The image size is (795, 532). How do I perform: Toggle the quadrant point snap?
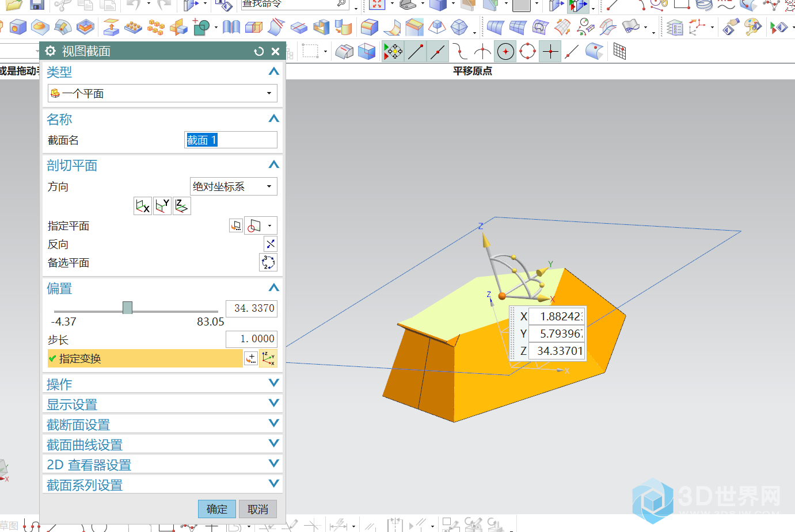(x=528, y=52)
